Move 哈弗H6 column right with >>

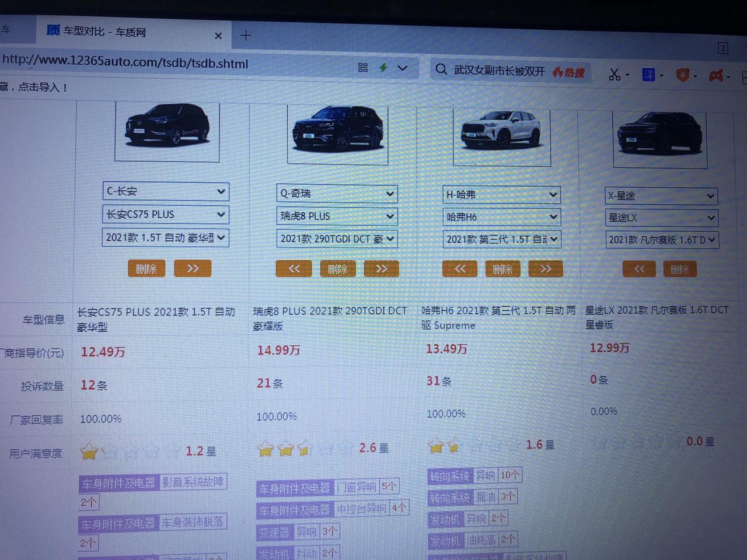546,268
